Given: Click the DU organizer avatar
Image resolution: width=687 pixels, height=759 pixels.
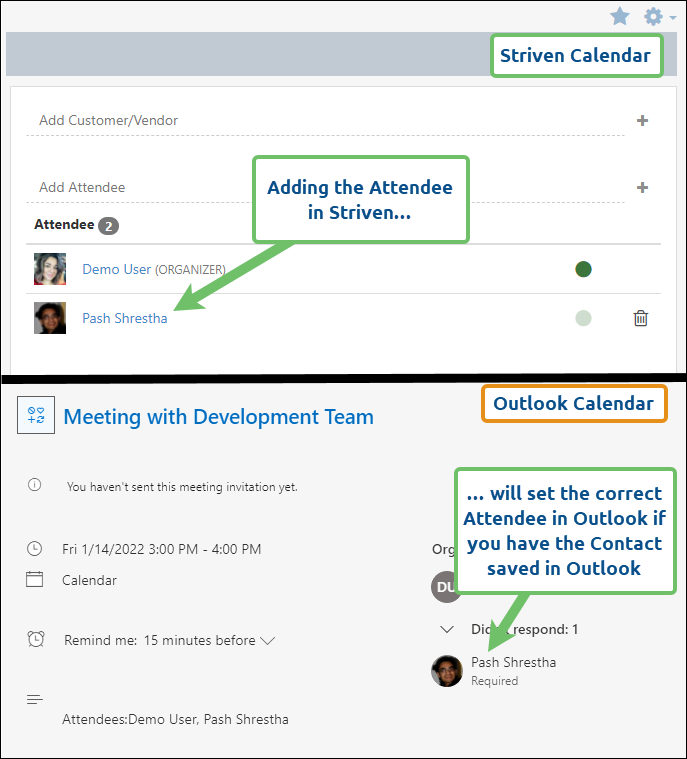Looking at the screenshot, I should coord(443,587).
